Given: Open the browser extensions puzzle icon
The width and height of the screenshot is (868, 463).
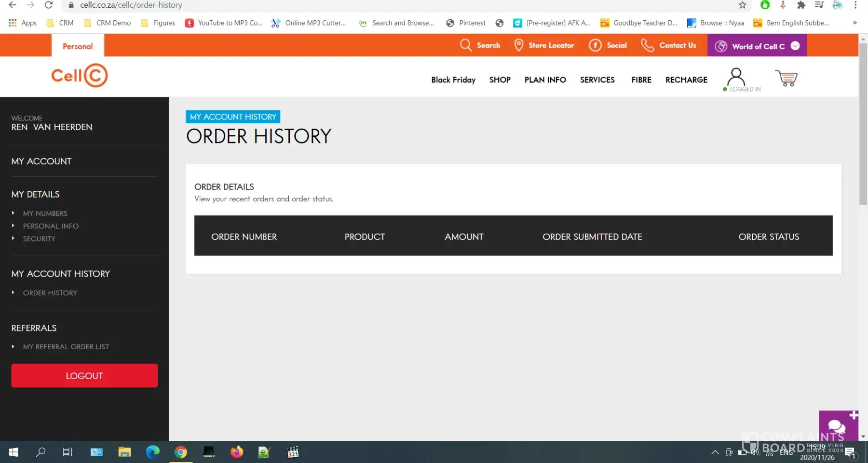Looking at the screenshot, I should click(801, 5).
